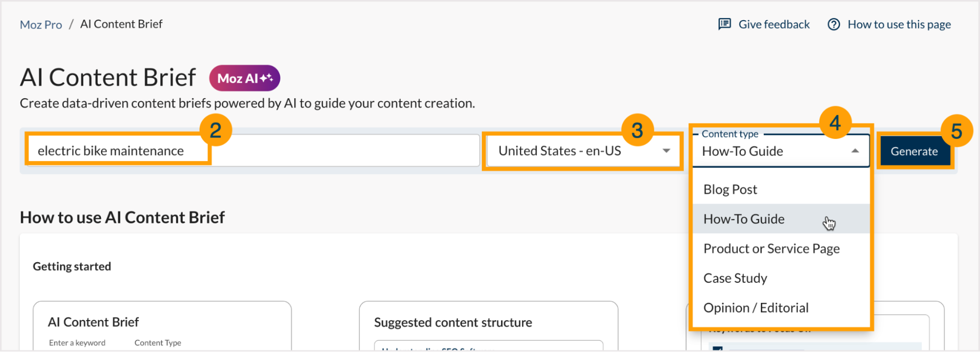Click the How to use this page link
This screenshot has height=352, width=980.
tap(899, 24)
